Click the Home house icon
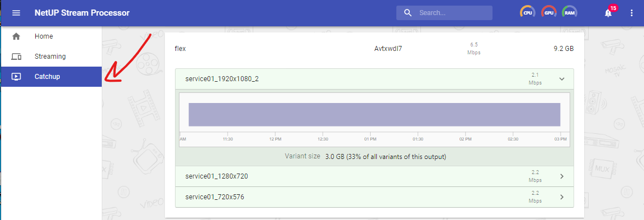Image resolution: width=644 pixels, height=220 pixels. click(x=16, y=36)
